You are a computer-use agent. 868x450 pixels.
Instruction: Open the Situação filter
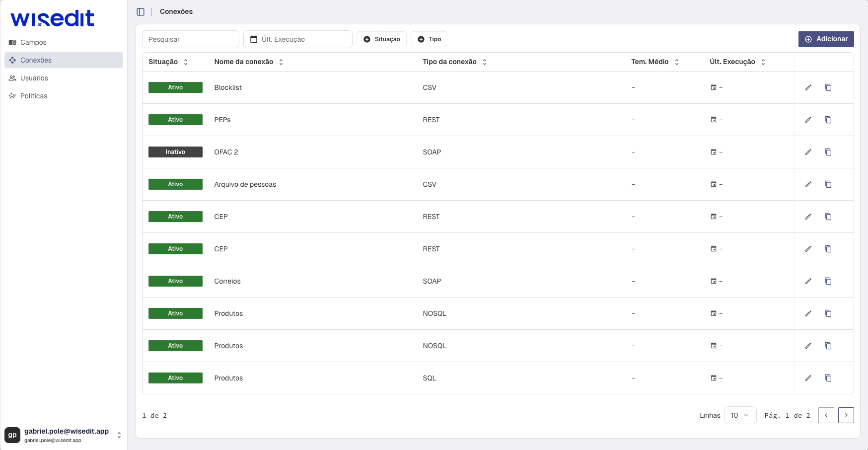point(381,39)
